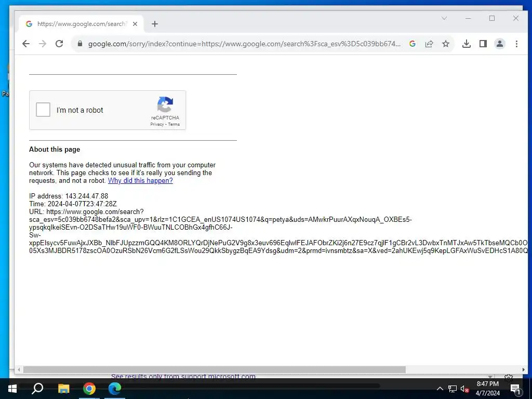Toggle the Chrome side panel

(x=483, y=44)
